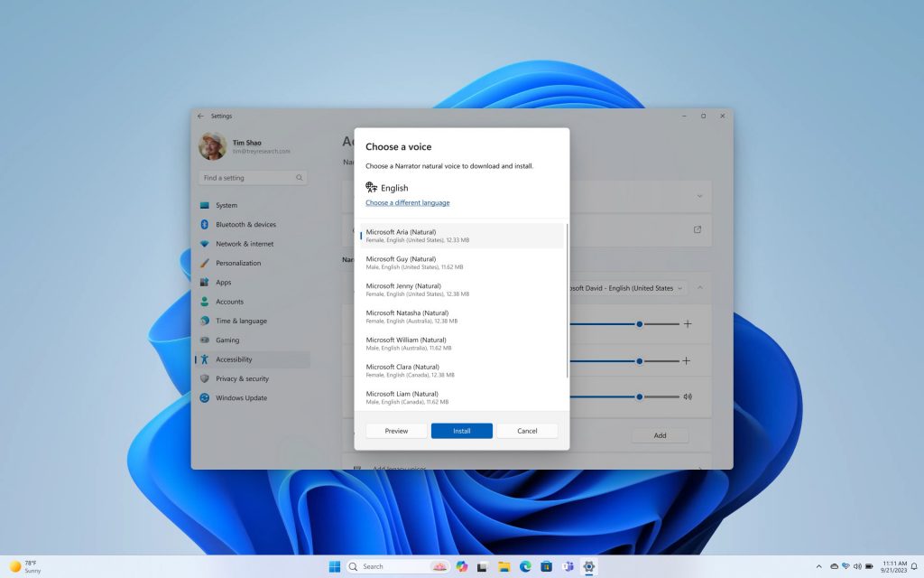Click the Apps icon in the sidebar
The width and height of the screenshot is (924, 578).
click(208, 282)
